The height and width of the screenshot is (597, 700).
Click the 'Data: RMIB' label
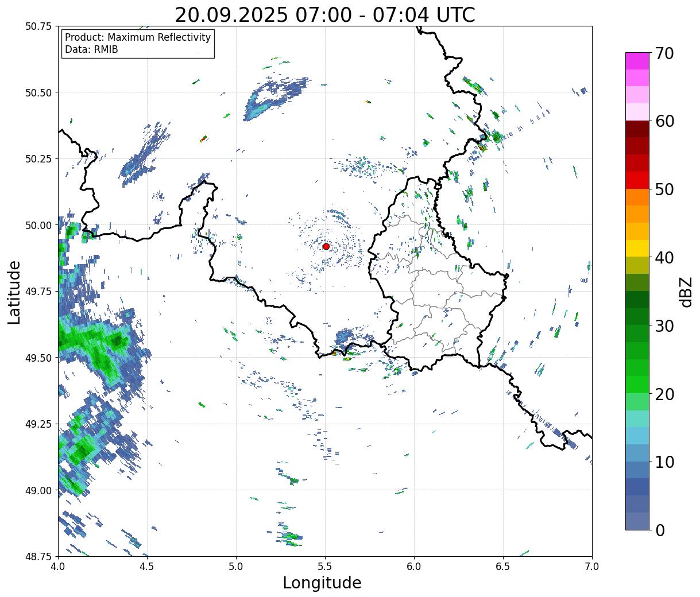coord(91,49)
